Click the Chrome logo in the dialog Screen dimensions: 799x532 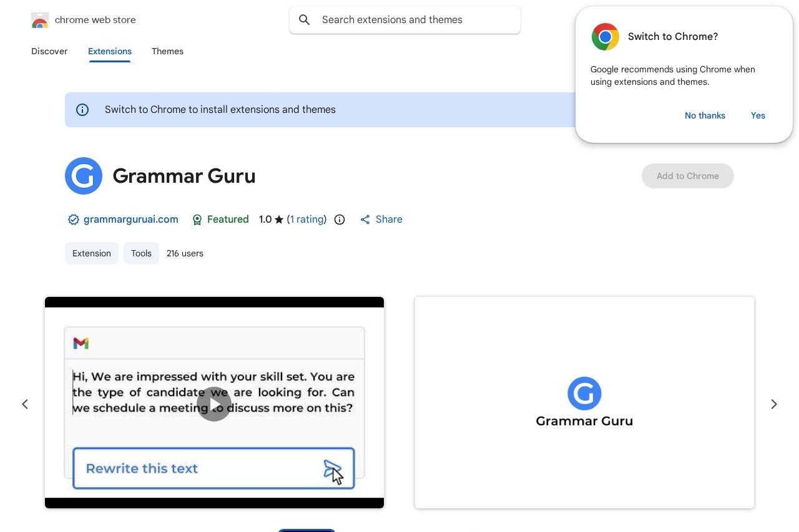click(x=605, y=37)
